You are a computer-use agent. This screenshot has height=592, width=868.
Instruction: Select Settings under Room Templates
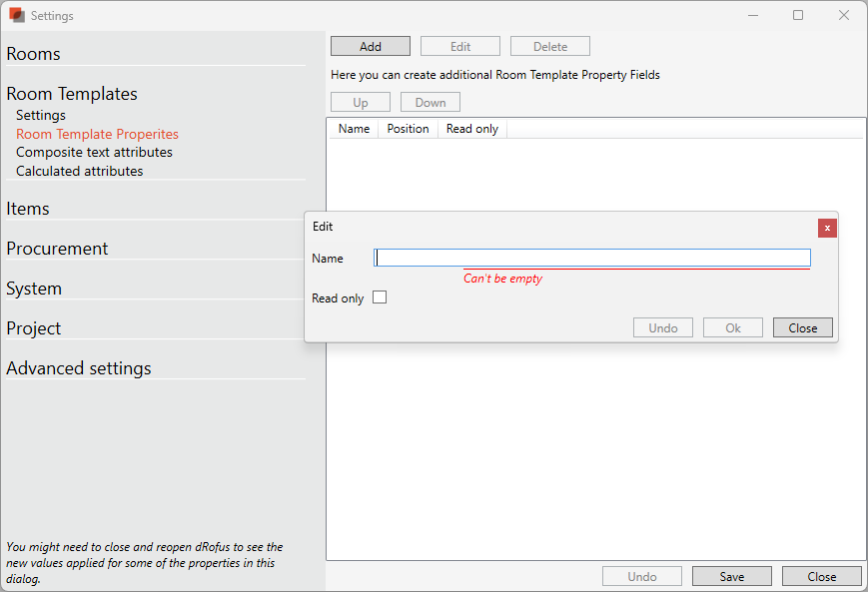pos(41,115)
